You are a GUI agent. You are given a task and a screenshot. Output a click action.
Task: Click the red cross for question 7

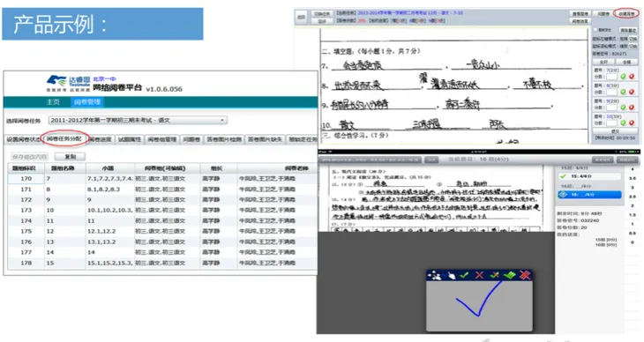pyautogui.click(x=632, y=77)
